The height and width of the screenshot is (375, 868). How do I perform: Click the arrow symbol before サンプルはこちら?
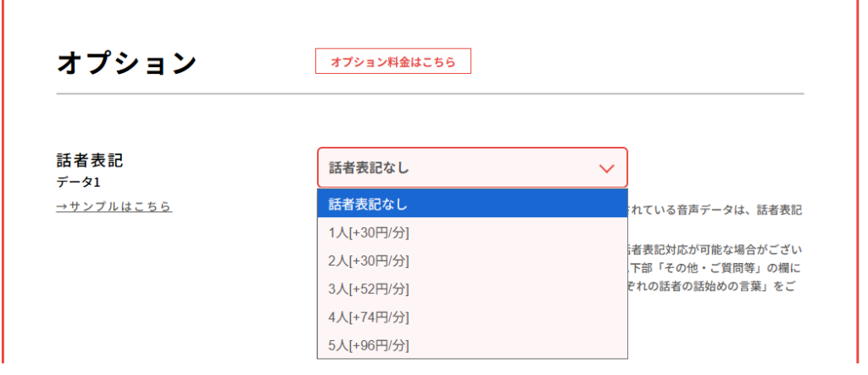[x=63, y=206]
